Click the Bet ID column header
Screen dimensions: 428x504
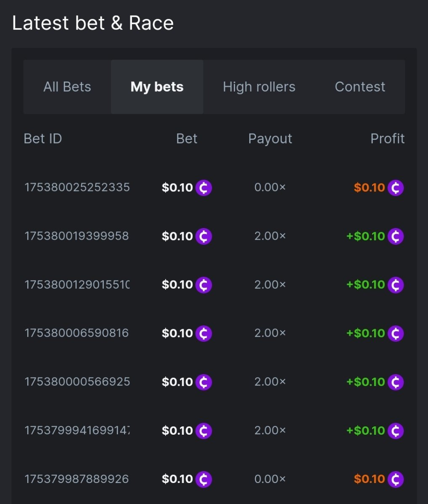pos(43,139)
